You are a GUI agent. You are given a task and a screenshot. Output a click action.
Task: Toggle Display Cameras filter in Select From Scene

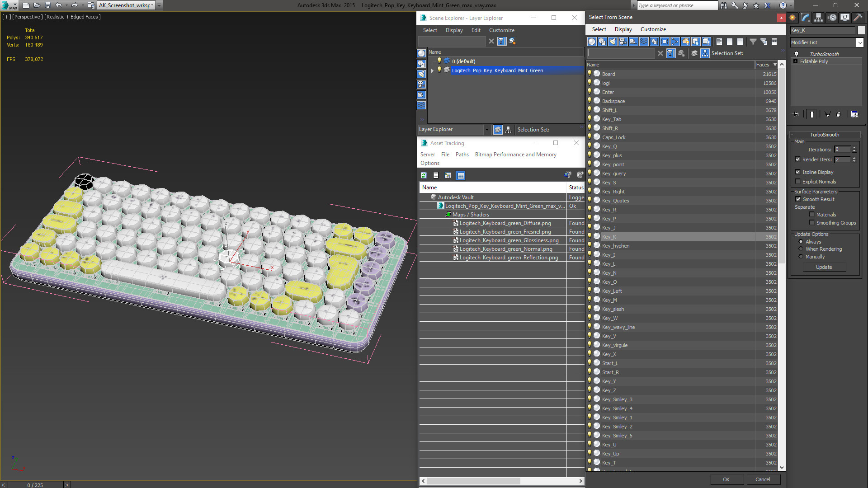tap(623, 42)
